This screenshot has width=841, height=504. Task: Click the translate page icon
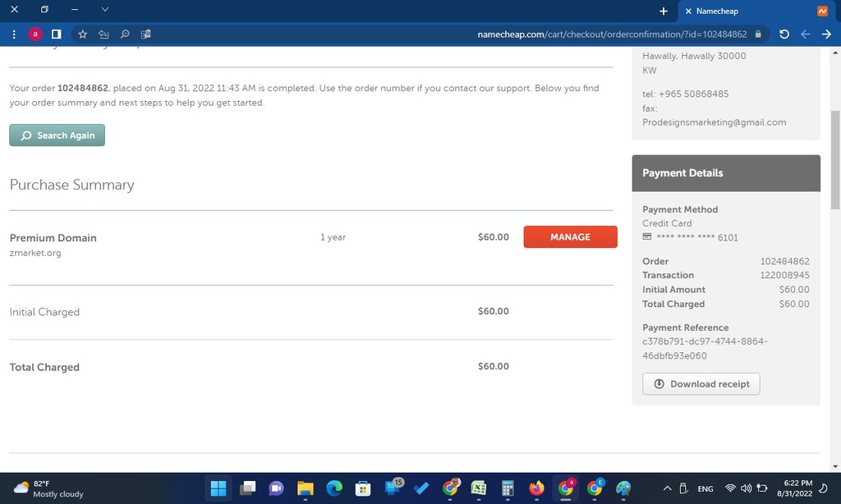pos(146,34)
